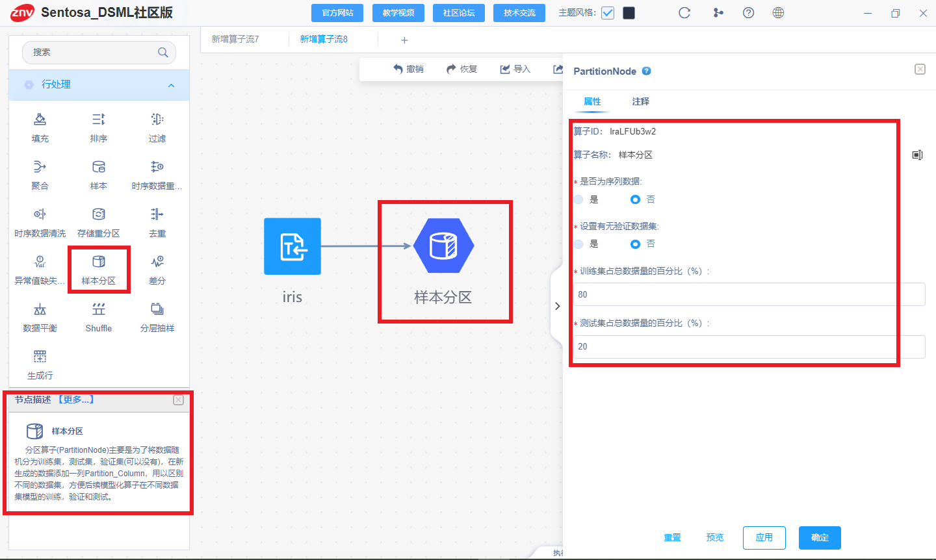Click the edit icon beside 算子名称

(917, 155)
